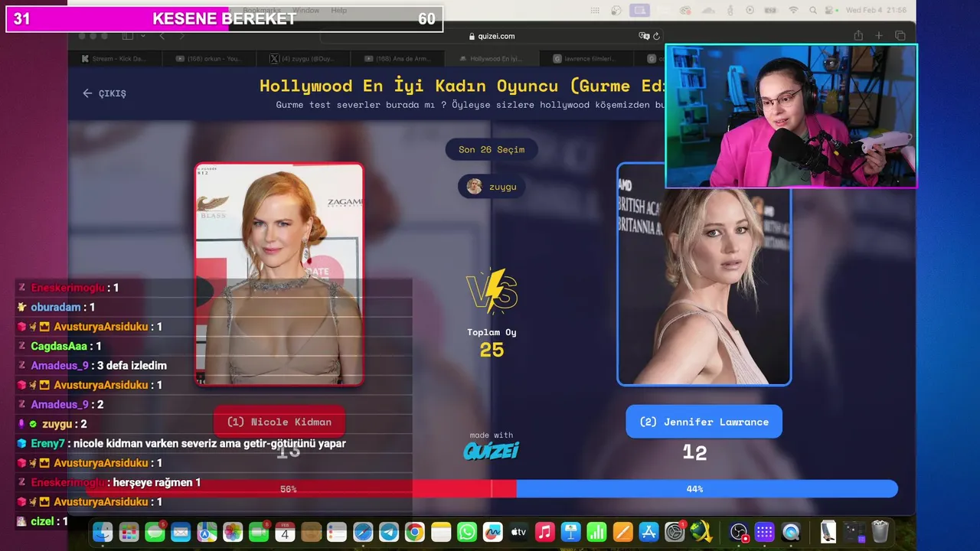Viewport: 980px width, 551px height.
Task: Click blue 44% vote bar segment
Action: 707,488
